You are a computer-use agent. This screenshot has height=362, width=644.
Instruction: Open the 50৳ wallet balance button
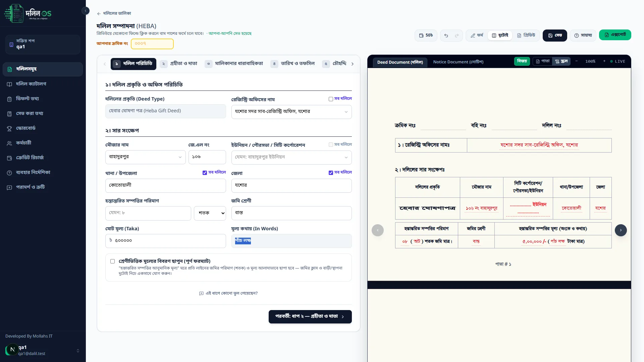426,36
